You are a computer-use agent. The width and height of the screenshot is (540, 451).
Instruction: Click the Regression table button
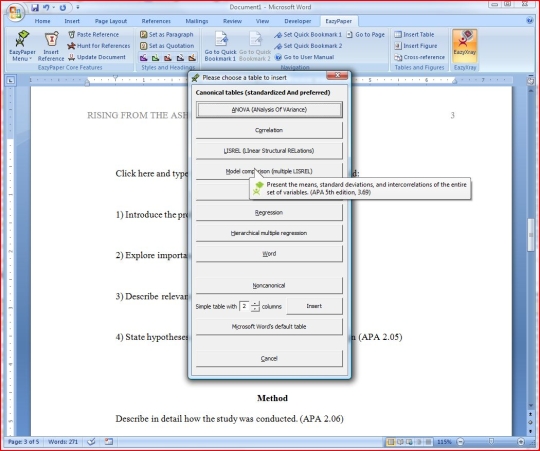pos(269,212)
